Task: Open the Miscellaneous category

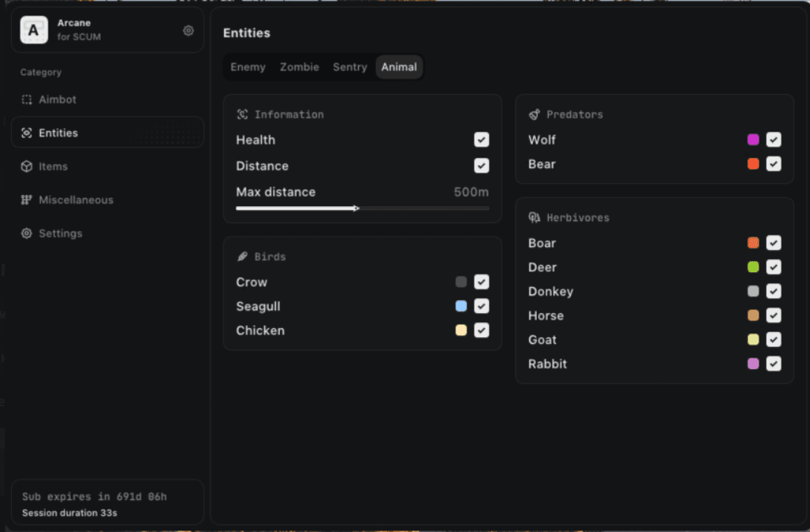Action: pyautogui.click(x=75, y=200)
